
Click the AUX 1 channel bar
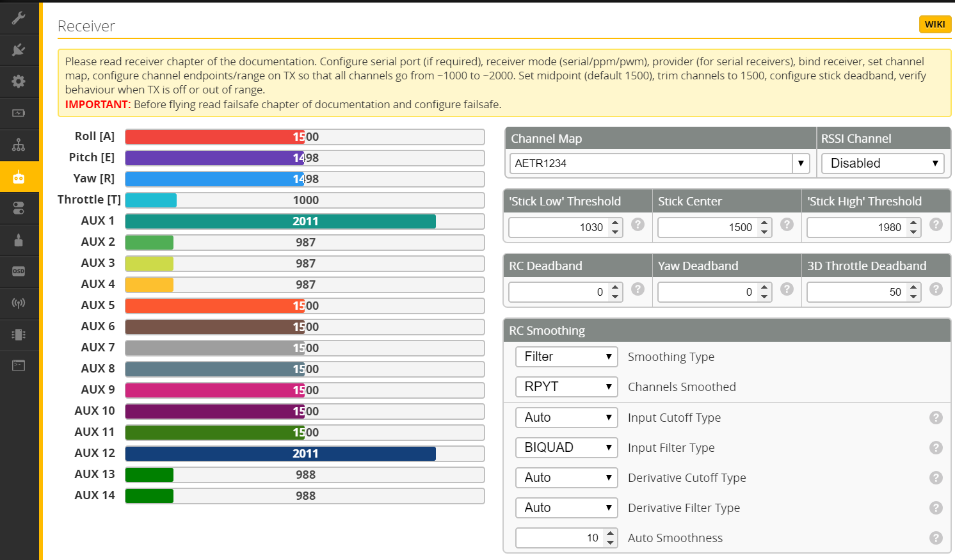point(305,221)
